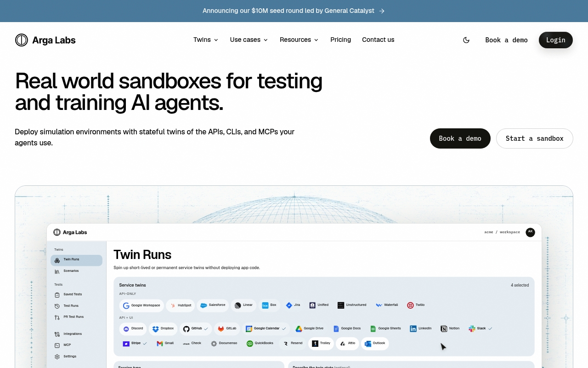This screenshot has width=588, height=368.
Task: Click the GitLab twin icon
Action: click(x=221, y=329)
